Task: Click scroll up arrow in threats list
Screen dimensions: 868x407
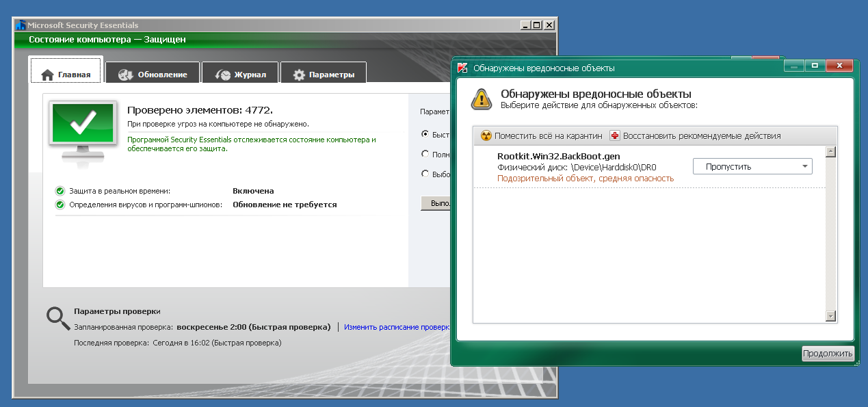Action: (x=831, y=152)
